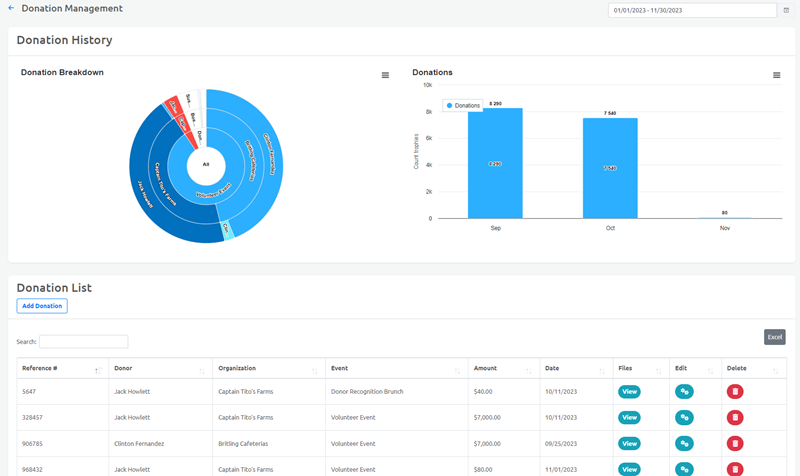Click the edit icon for Clinton Fernandez's donation
This screenshot has height=476, width=800.
684,443
